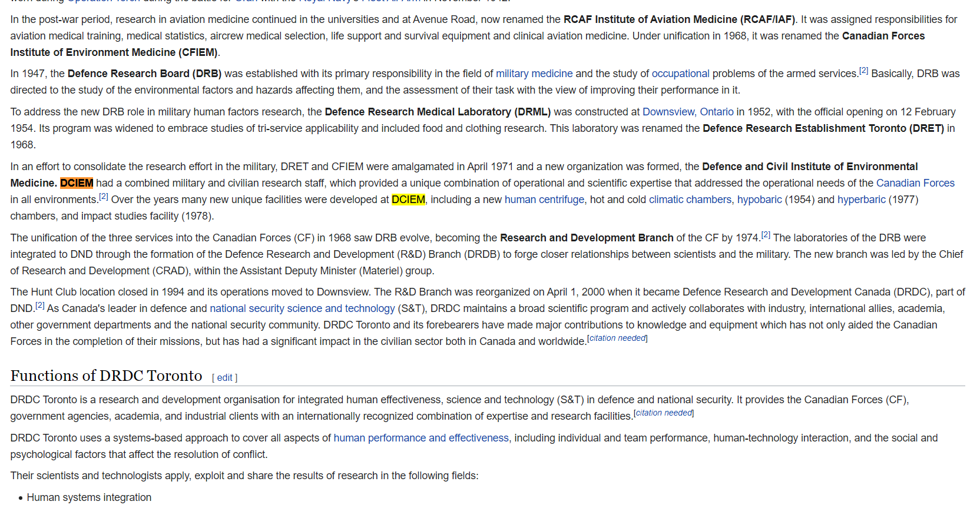The height and width of the screenshot is (508, 980).
Task: Open the human centrifuge link
Action: click(544, 200)
